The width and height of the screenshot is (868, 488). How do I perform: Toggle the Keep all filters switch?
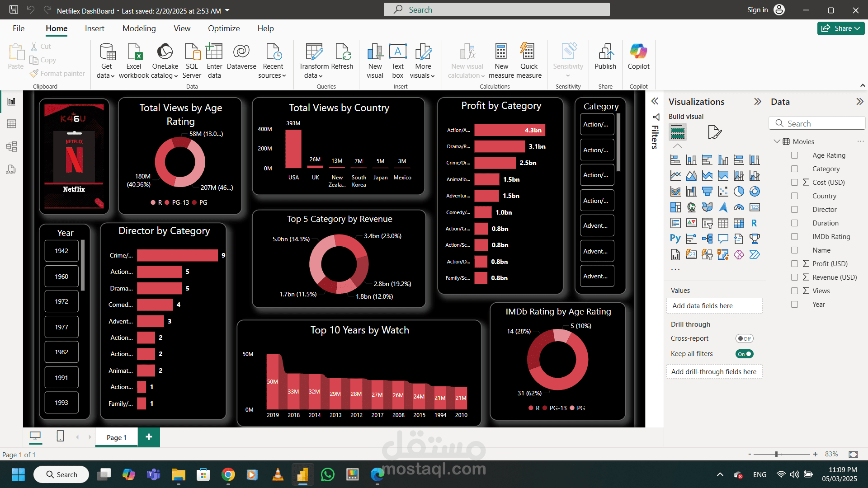coord(744,354)
